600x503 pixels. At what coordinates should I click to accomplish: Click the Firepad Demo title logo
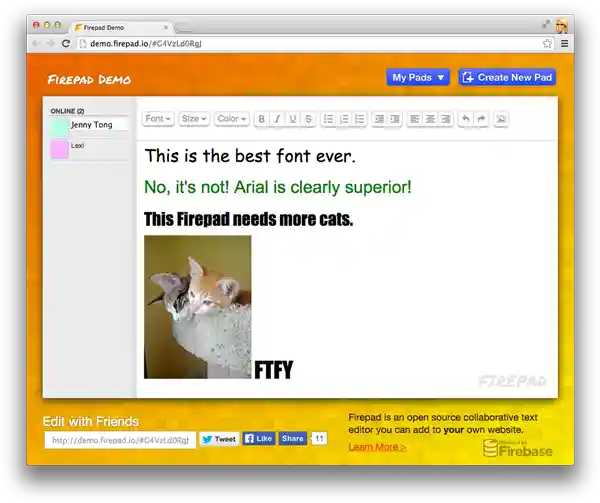pyautogui.click(x=90, y=80)
